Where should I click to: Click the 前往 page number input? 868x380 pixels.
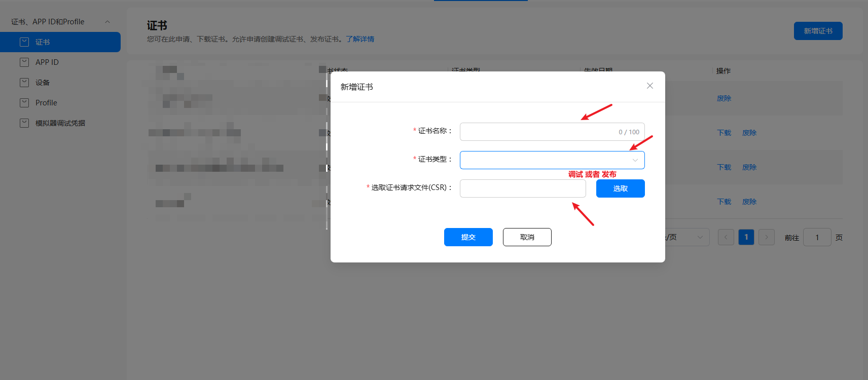point(817,237)
